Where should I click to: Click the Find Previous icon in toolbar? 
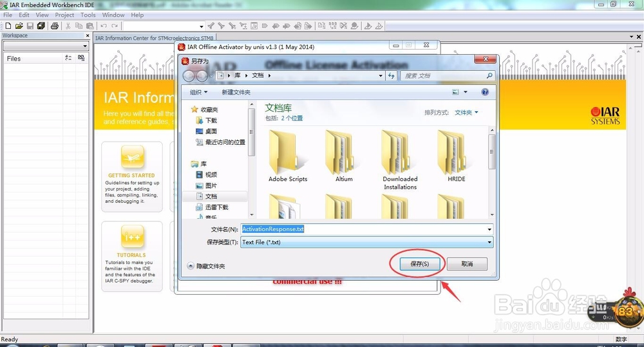(211, 26)
